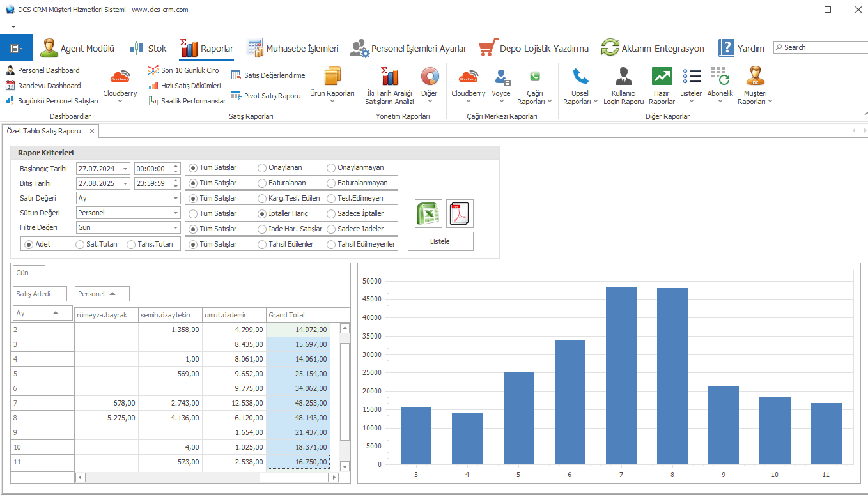Click pivot grid horizontal scrollbar thumb
Image resolution: width=868 pixels, height=495 pixels.
tap(294, 477)
